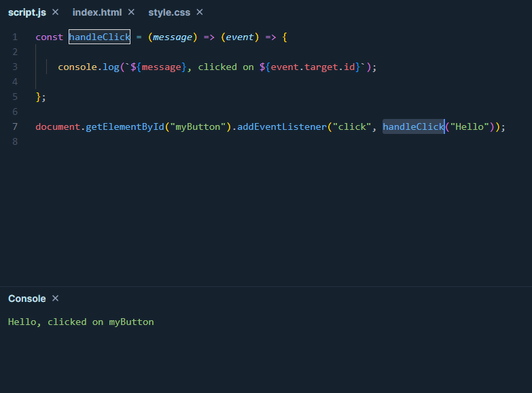
Task: Click line number 3 in the gutter
Action: (15, 67)
